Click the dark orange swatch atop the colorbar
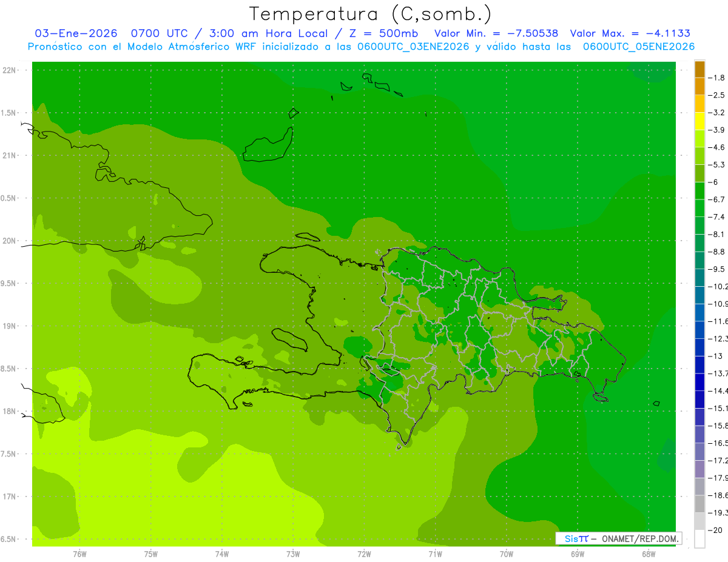This screenshot has width=728, height=562. pos(699,69)
